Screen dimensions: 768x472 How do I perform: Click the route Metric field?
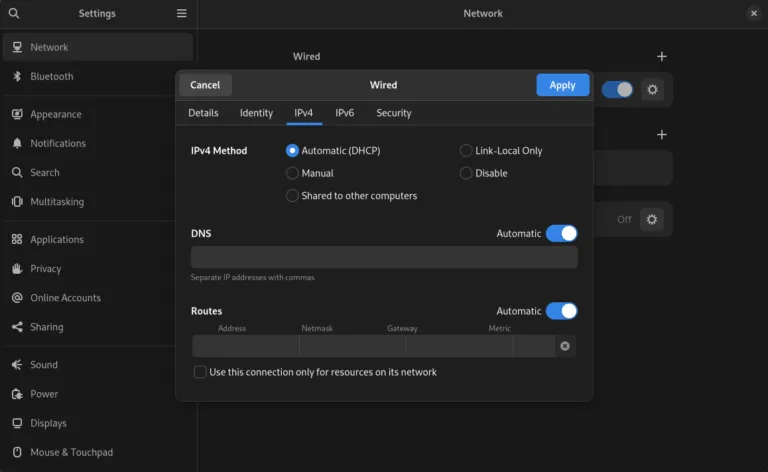click(534, 346)
